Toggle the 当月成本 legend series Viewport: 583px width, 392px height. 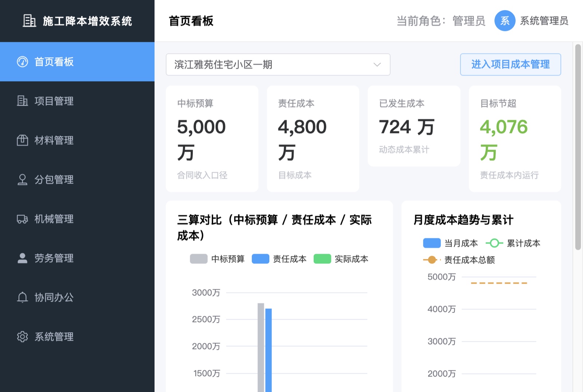450,243
